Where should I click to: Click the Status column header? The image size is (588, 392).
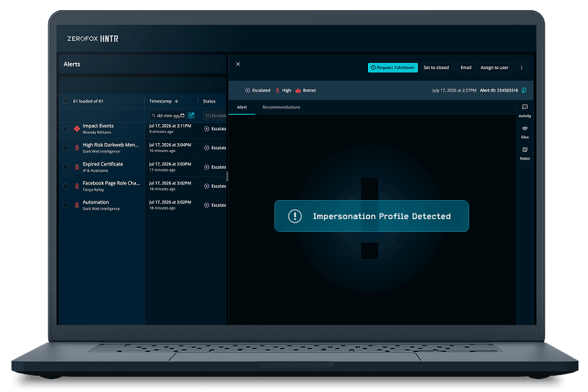coord(209,101)
